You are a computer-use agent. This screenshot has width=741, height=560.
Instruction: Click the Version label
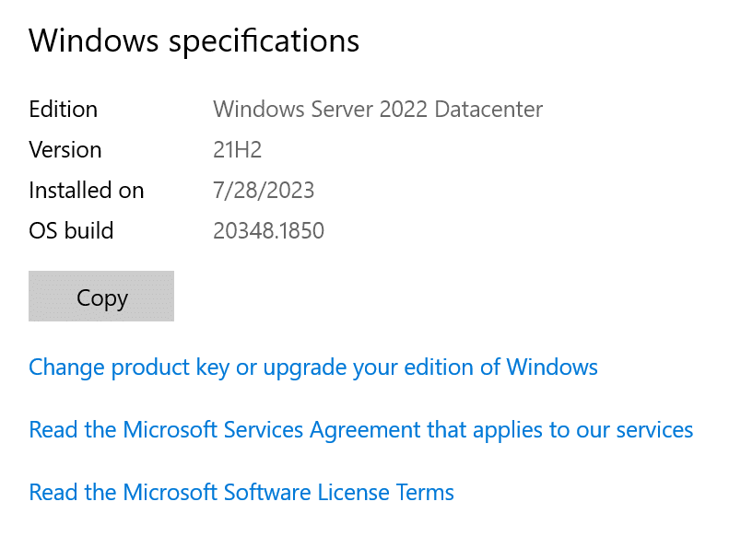click(65, 149)
